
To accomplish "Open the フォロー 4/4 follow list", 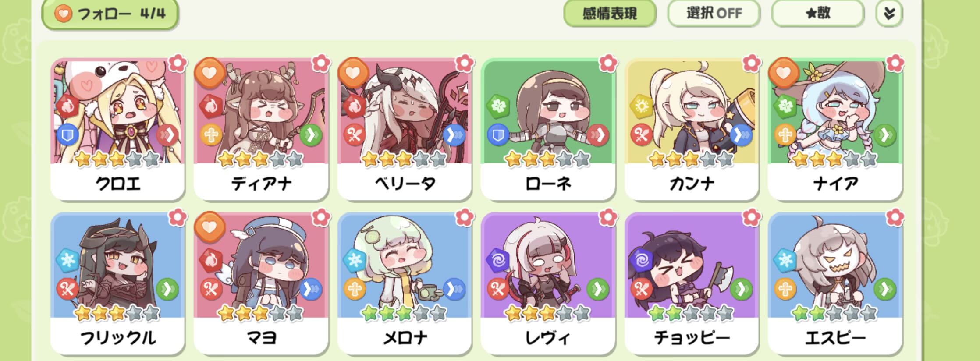I will click(x=110, y=14).
